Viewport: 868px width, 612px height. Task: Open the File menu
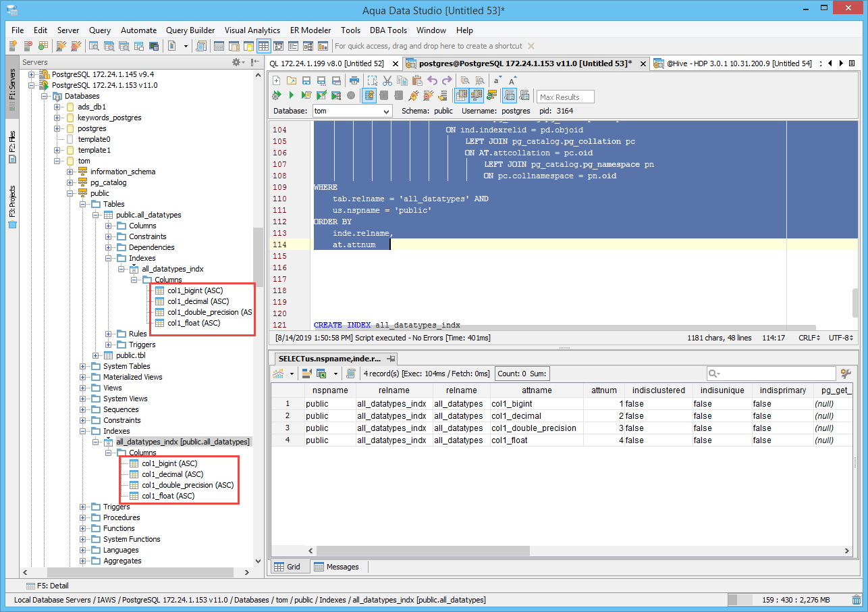[x=18, y=30]
